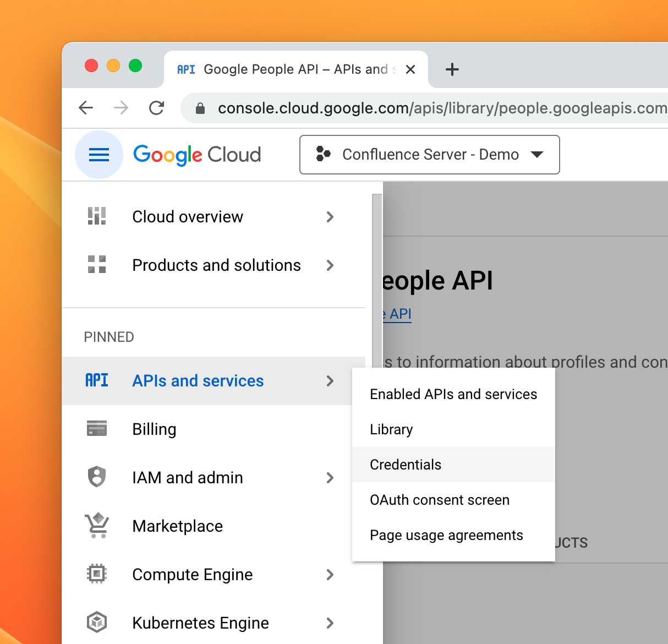
Task: Click the Billing card icon
Action: pyautogui.click(x=97, y=428)
